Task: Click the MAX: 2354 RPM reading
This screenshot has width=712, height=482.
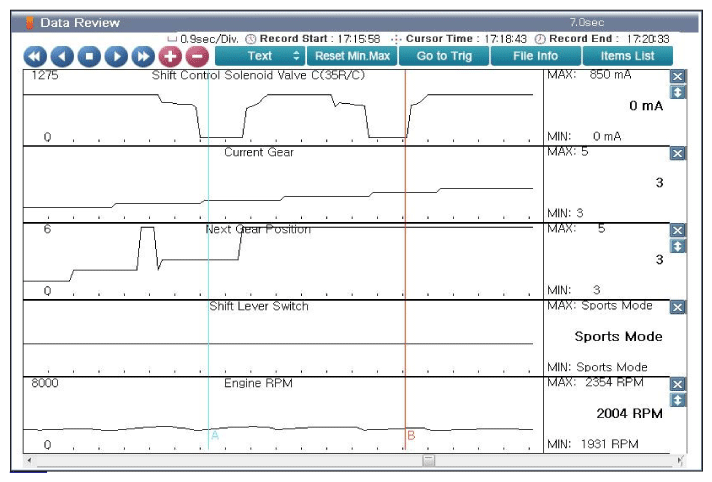Action: pos(595,383)
